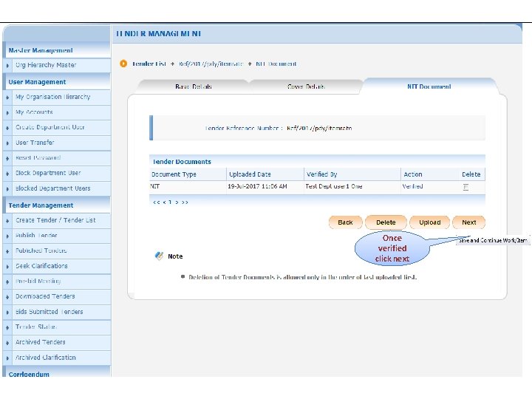Screen dimensions: 532x399
Task: Open Blocked Department Users menu item
Action: tap(53, 188)
